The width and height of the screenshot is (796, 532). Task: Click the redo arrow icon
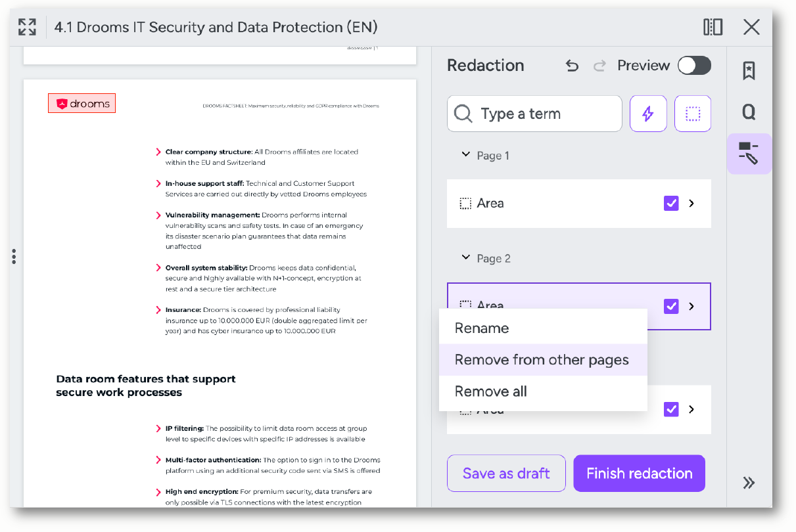point(599,66)
